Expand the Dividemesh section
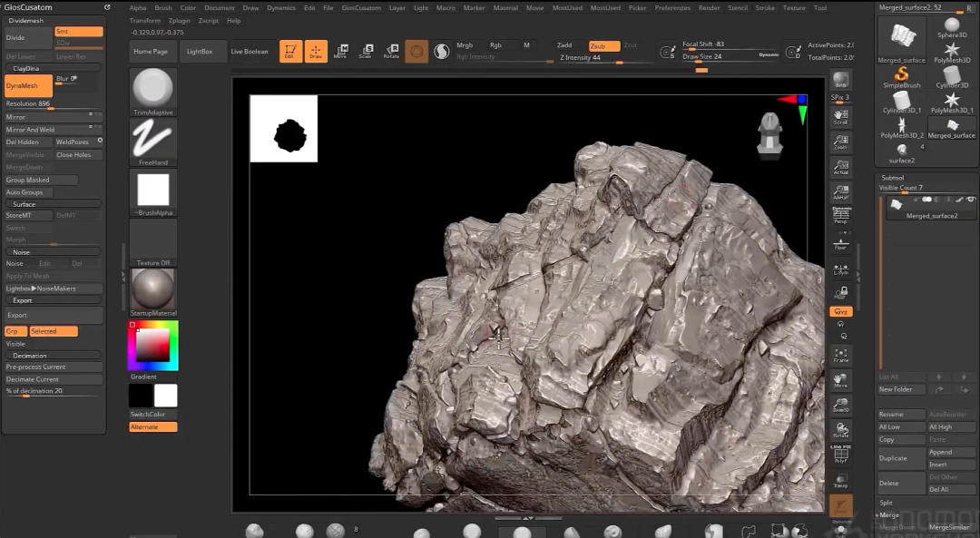Screen dimensions: 980x538 25,20
